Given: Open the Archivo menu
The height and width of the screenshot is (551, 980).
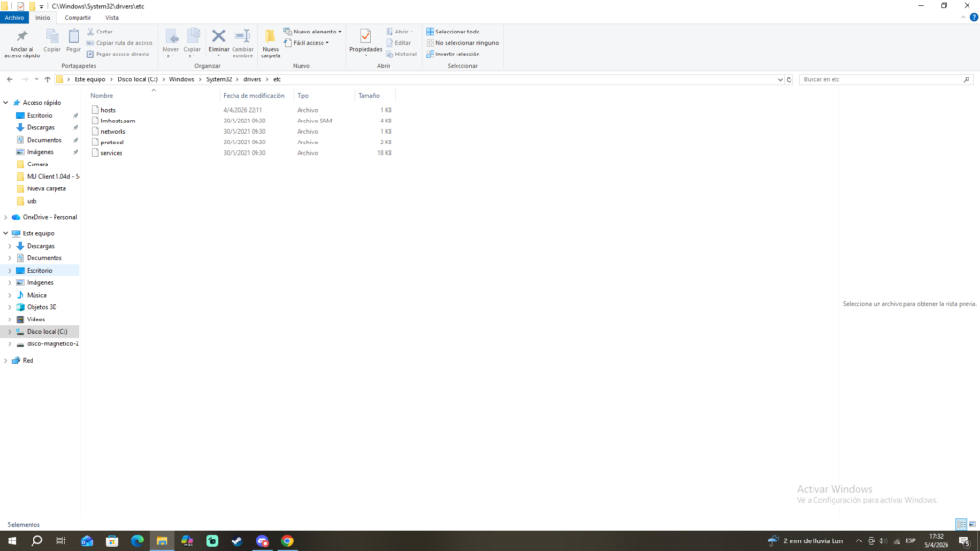Looking at the screenshot, I should click(x=14, y=18).
